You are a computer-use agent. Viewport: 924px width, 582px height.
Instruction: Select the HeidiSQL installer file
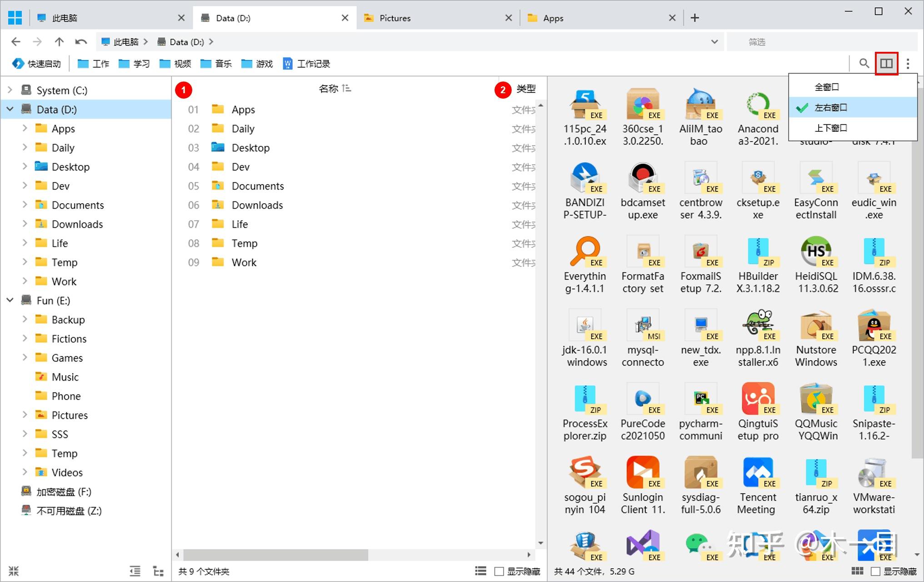(x=816, y=265)
